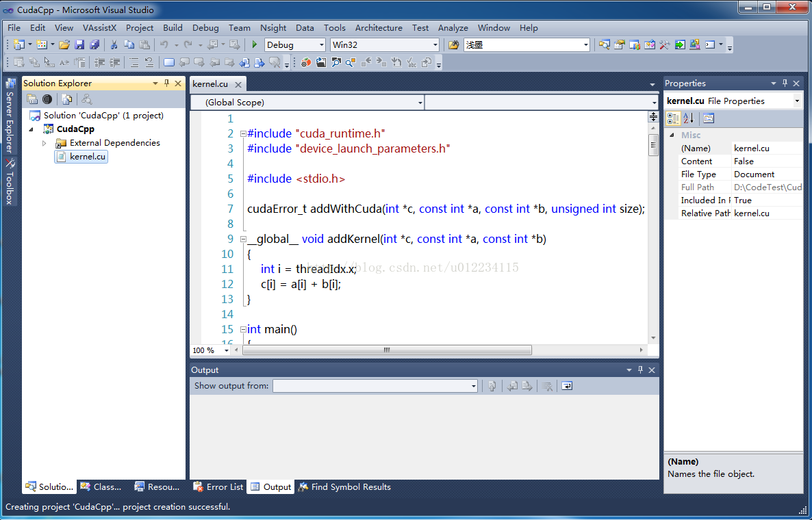This screenshot has width=812, height=520.
Task: Open the VAssistX menu
Action: click(100, 28)
